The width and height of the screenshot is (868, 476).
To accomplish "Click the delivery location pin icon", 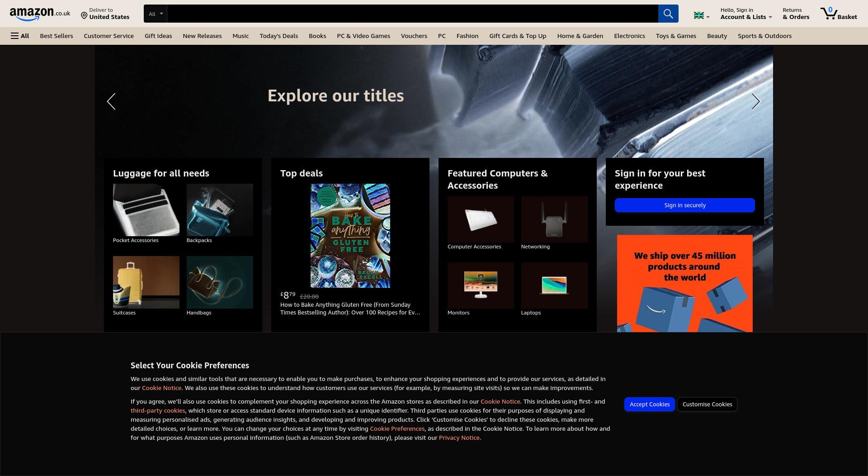I will click(x=84, y=16).
